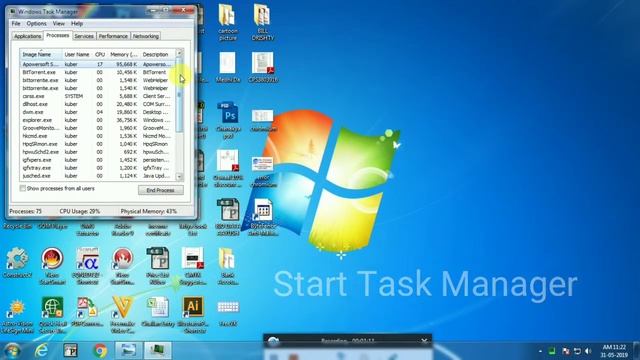This screenshot has width=640, height=360.
Task: Switch to the Processes tab
Action: coord(58,36)
